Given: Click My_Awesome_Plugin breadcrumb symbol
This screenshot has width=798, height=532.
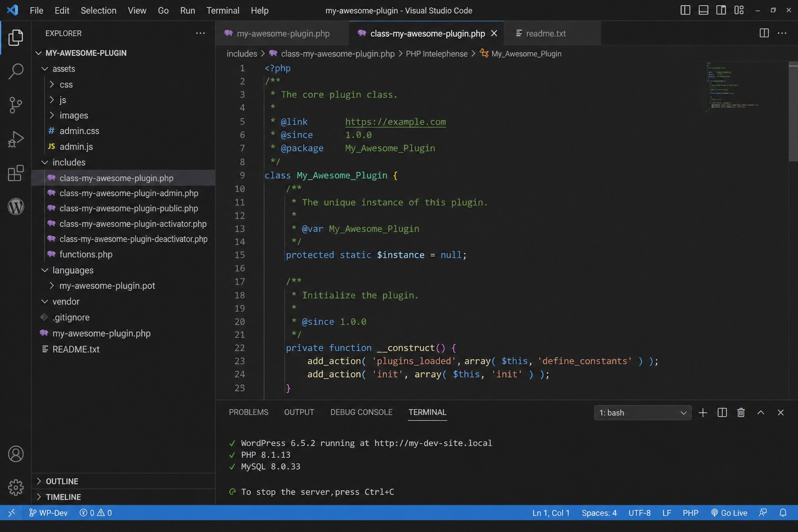Looking at the screenshot, I should tap(521, 54).
